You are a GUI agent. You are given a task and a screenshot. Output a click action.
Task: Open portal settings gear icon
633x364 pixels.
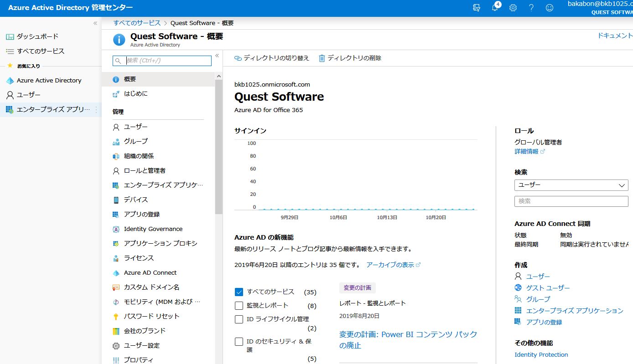(x=513, y=8)
